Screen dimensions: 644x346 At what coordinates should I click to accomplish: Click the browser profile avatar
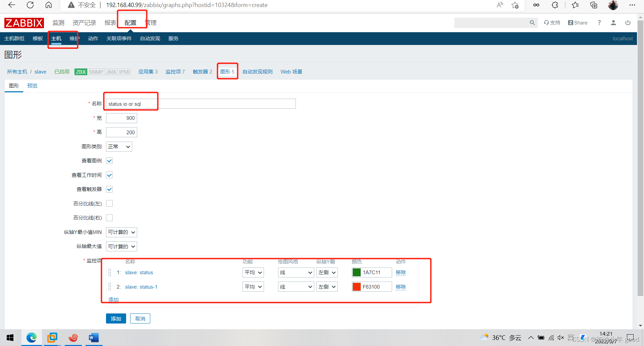[x=613, y=5]
